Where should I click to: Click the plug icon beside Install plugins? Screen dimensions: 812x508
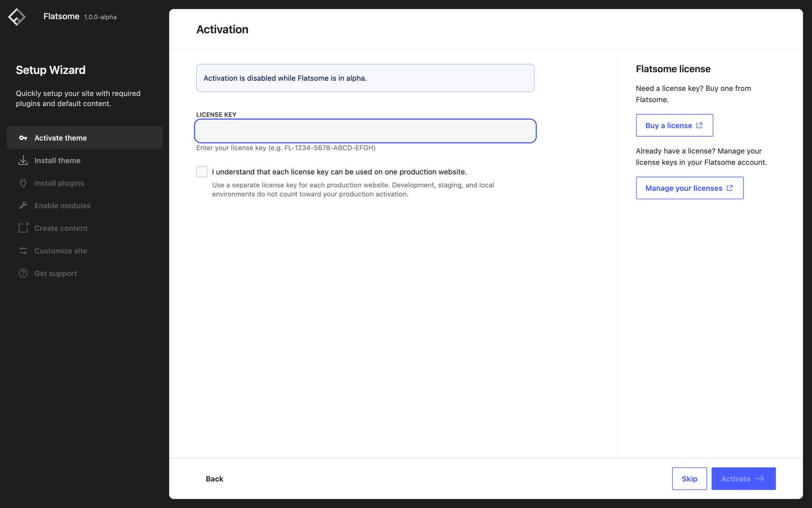[23, 183]
